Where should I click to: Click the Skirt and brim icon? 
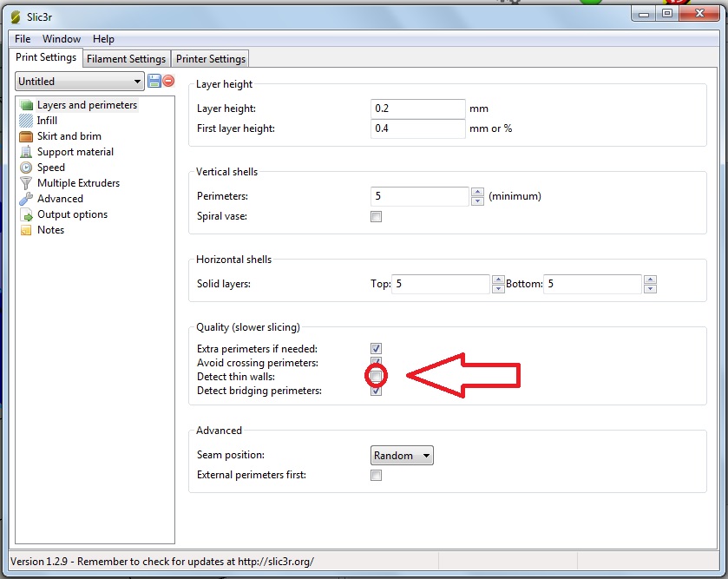coord(26,136)
